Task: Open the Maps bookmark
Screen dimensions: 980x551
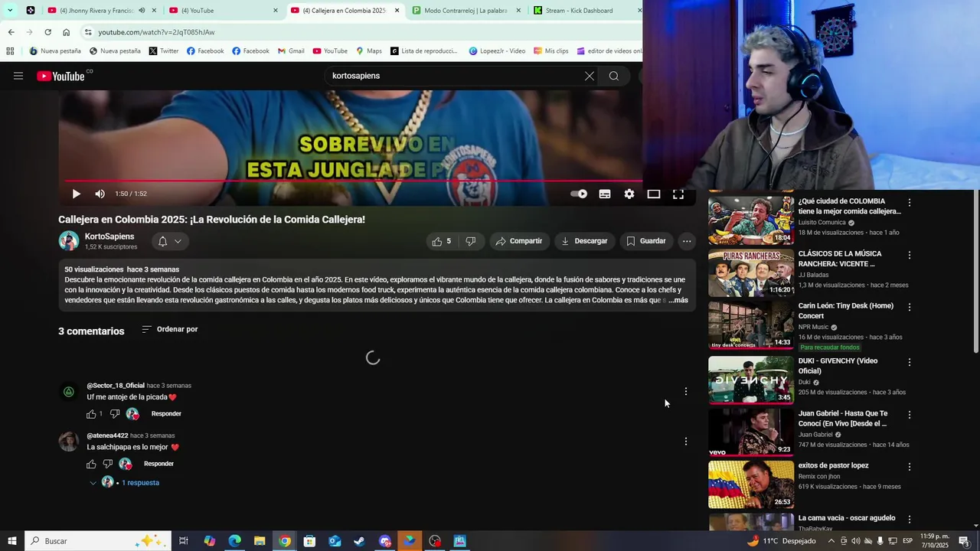Action: click(x=368, y=51)
